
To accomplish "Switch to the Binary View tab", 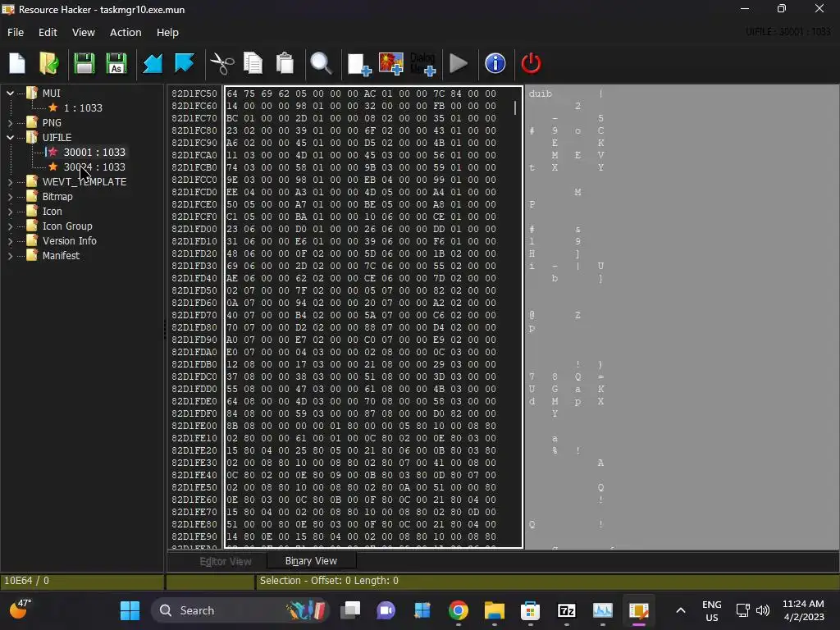I will pyautogui.click(x=311, y=561).
